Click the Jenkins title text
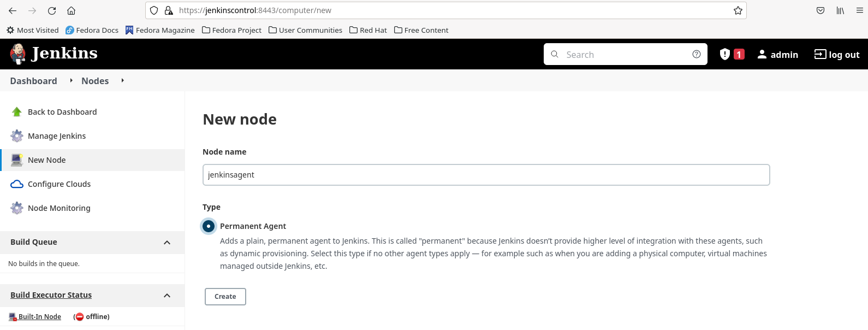 click(64, 53)
